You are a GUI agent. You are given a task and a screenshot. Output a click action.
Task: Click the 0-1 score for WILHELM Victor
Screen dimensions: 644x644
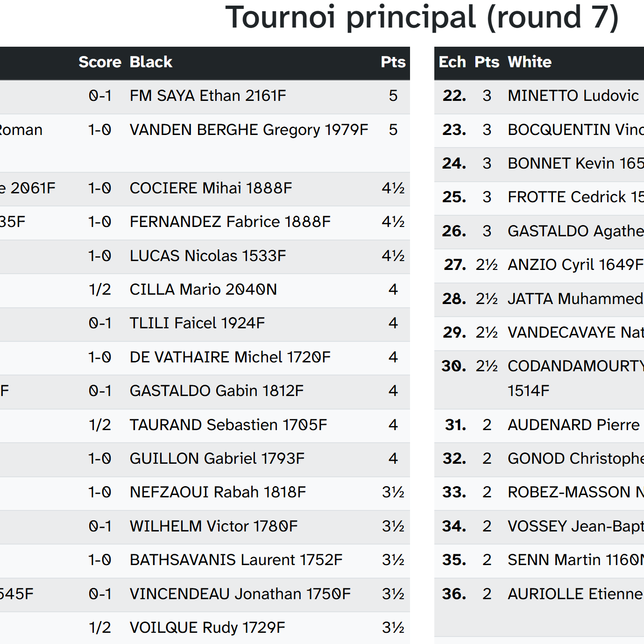pos(100,526)
